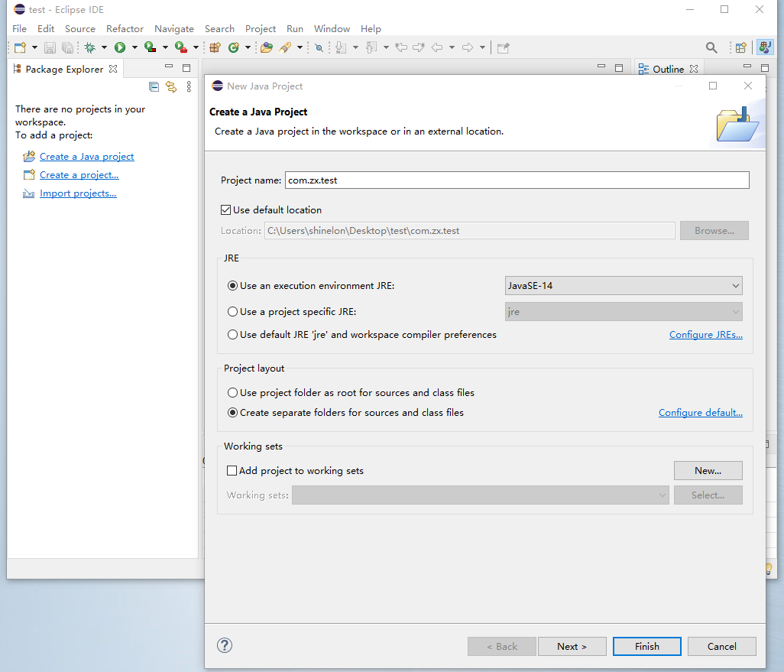784x672 pixels.
Task: Click the Last Edit Location icon
Action: (401, 47)
